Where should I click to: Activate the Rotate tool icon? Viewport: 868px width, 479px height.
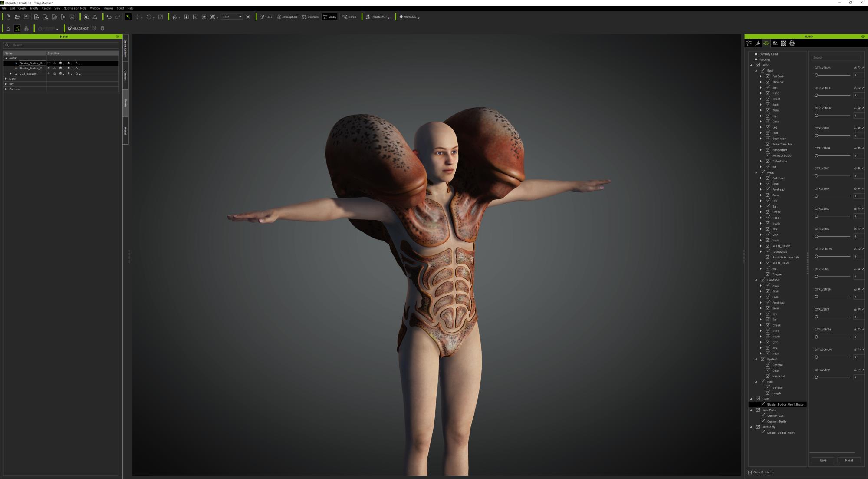tap(149, 17)
